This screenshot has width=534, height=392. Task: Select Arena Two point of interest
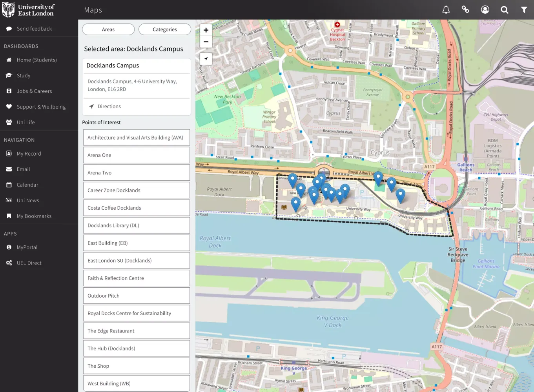coord(137,173)
